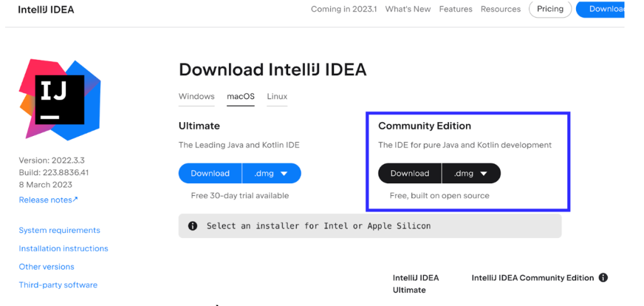Switch to the Windows tab
Screen dimensions: 644x306
196,96
